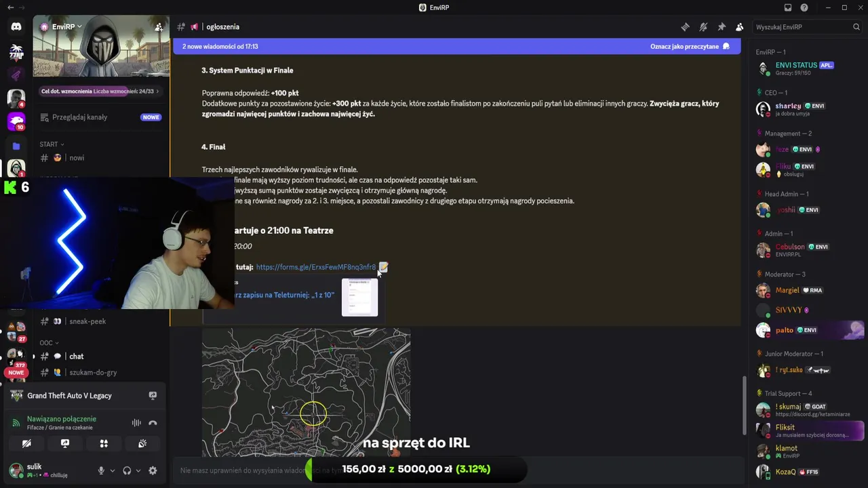
Task: Open the server boost goal bar
Action: (x=100, y=91)
